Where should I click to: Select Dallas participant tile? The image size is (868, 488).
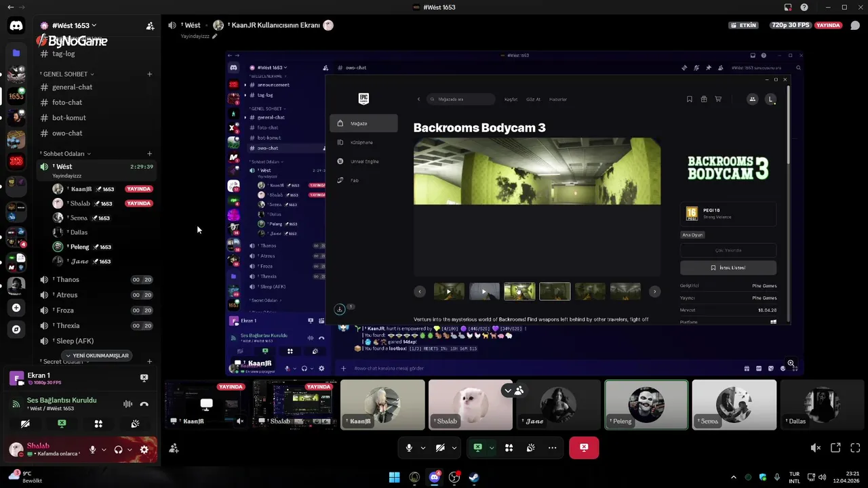pyautogui.click(x=824, y=405)
